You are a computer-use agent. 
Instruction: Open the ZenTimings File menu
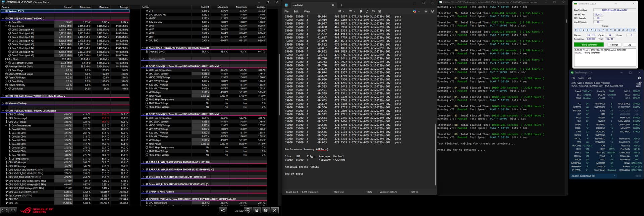[x=573, y=78]
